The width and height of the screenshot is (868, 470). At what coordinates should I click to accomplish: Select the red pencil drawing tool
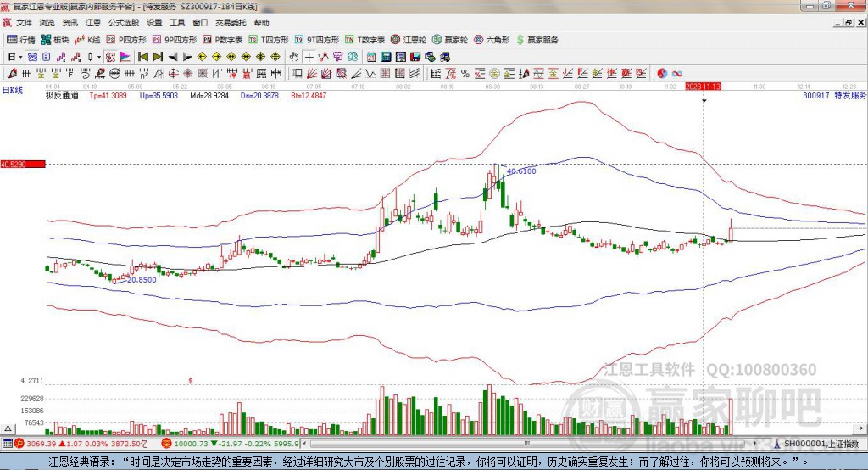(12, 73)
